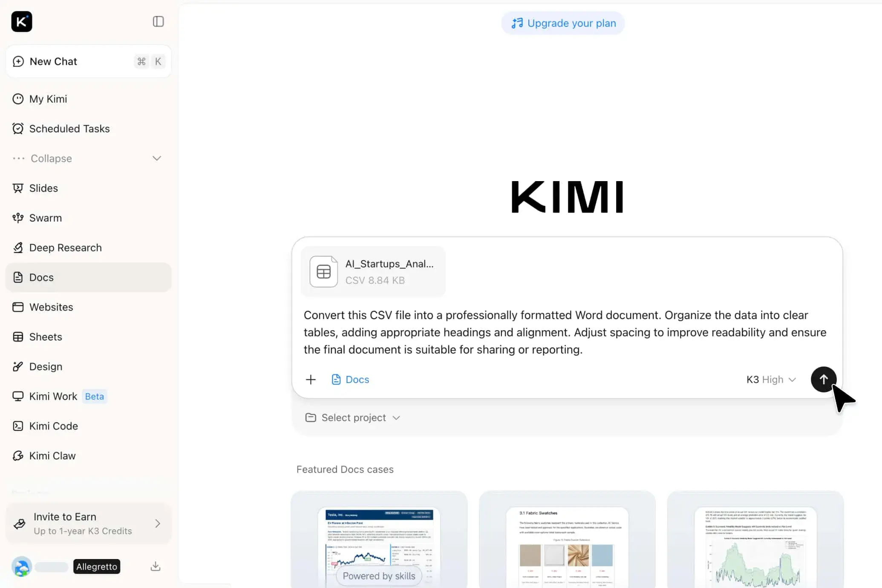Click the Scheduled Tasks clock icon
The width and height of the screenshot is (882, 588).
coord(18,129)
